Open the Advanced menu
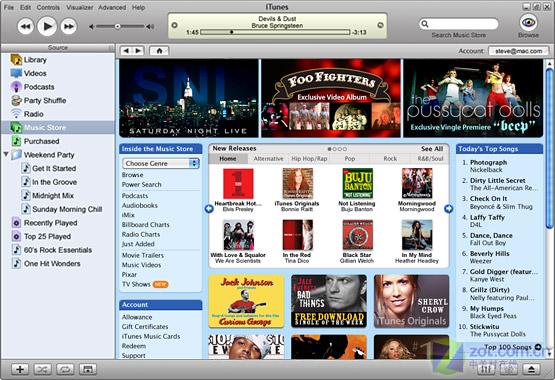 (x=112, y=7)
